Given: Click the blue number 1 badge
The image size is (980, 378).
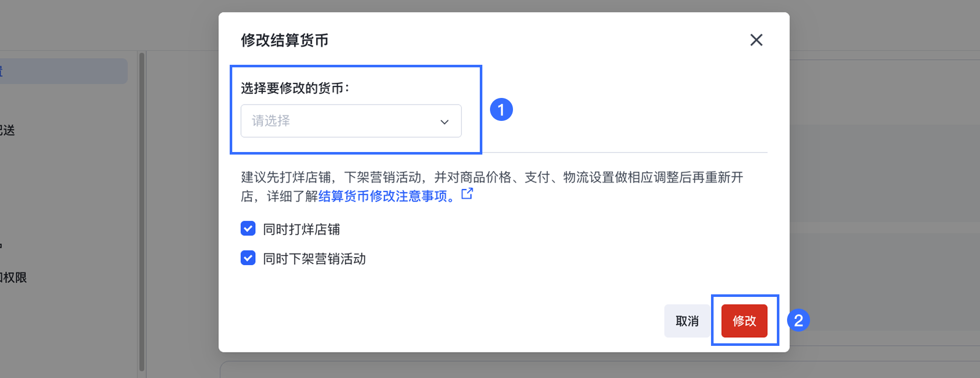Looking at the screenshot, I should point(501,110).
